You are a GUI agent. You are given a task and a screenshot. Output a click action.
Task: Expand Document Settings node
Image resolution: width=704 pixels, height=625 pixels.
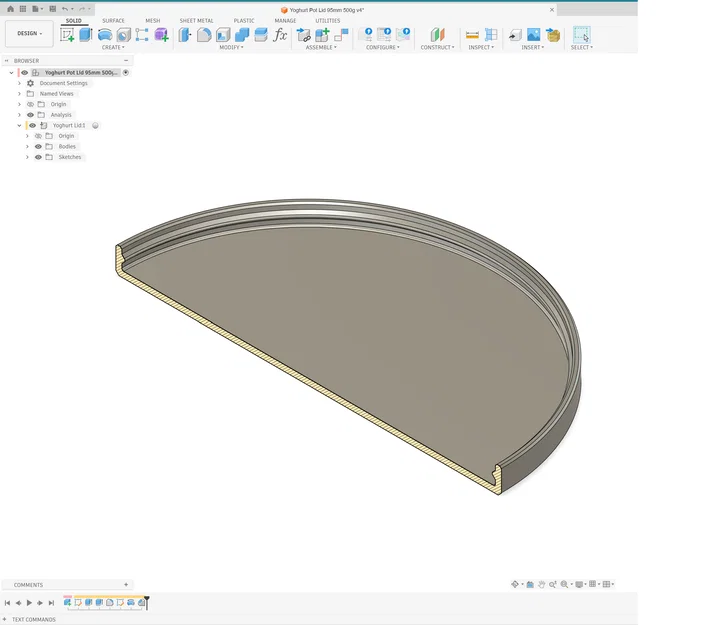pos(19,83)
